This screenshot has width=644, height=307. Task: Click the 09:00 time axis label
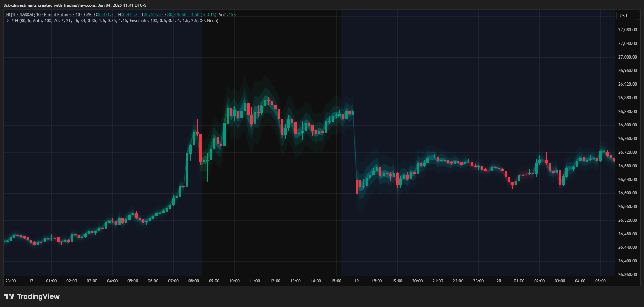[214, 281]
